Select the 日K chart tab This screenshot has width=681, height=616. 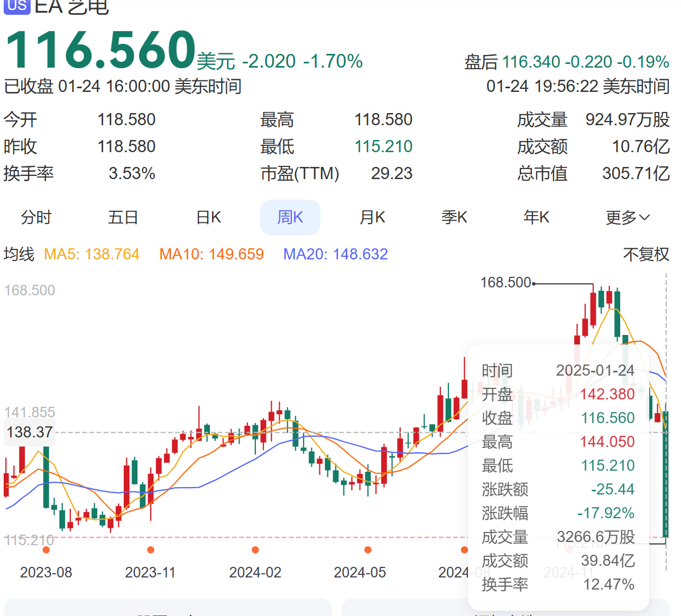point(208,217)
